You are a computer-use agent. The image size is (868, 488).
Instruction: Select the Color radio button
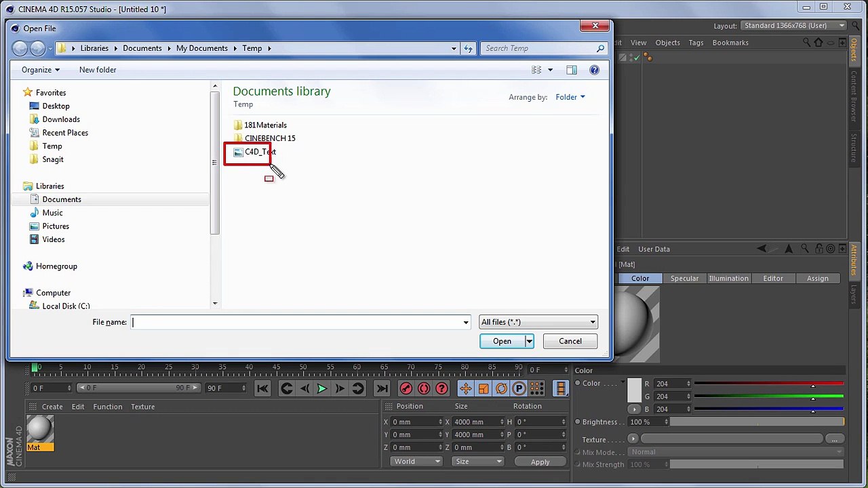[x=578, y=384]
